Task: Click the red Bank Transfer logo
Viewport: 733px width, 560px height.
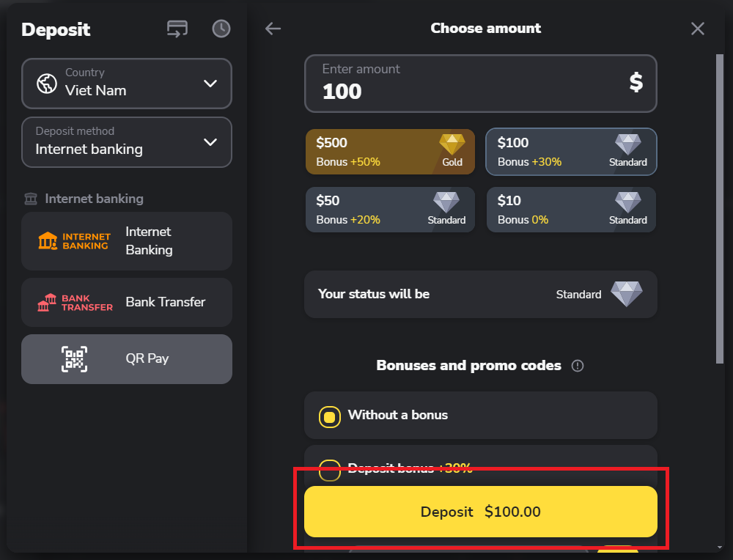Action: [75, 302]
